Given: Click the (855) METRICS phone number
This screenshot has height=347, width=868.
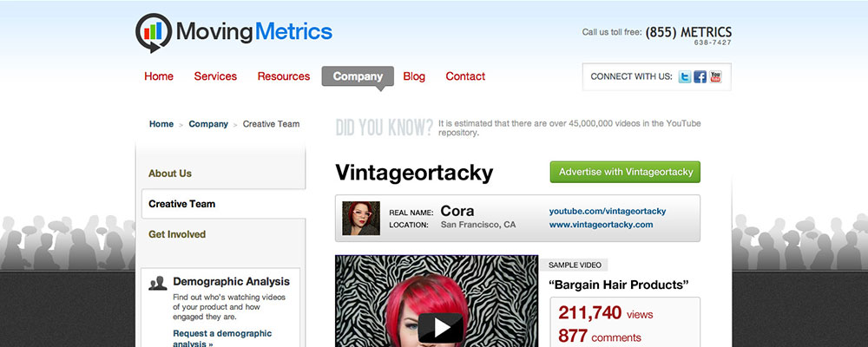Looking at the screenshot, I should click(x=688, y=33).
